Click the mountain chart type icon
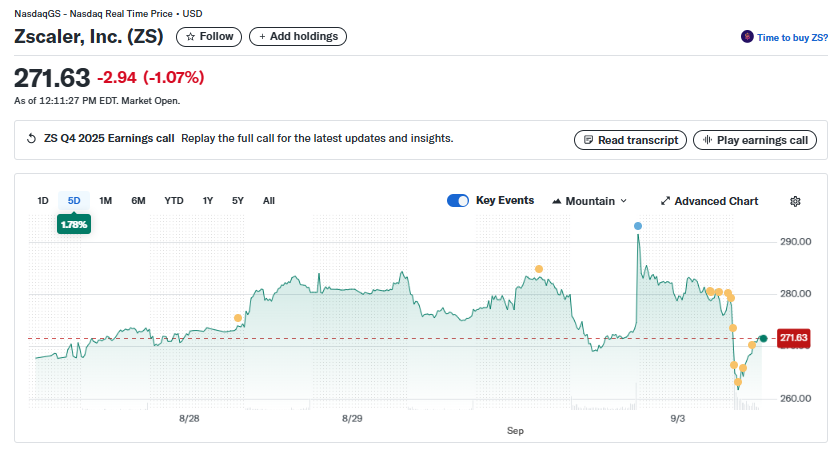 556,201
